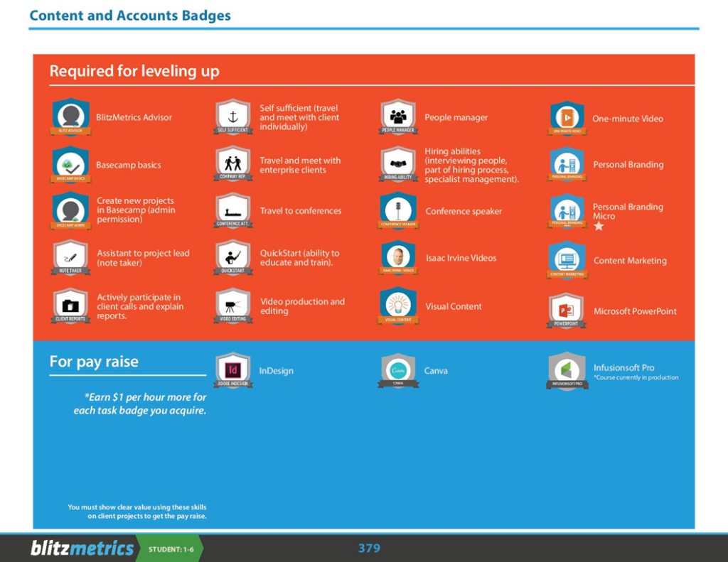Select the Basecamp basics badge icon

coord(70,166)
